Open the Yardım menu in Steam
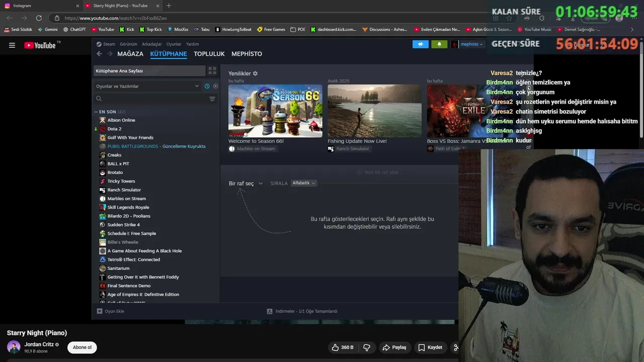 pos(193,44)
